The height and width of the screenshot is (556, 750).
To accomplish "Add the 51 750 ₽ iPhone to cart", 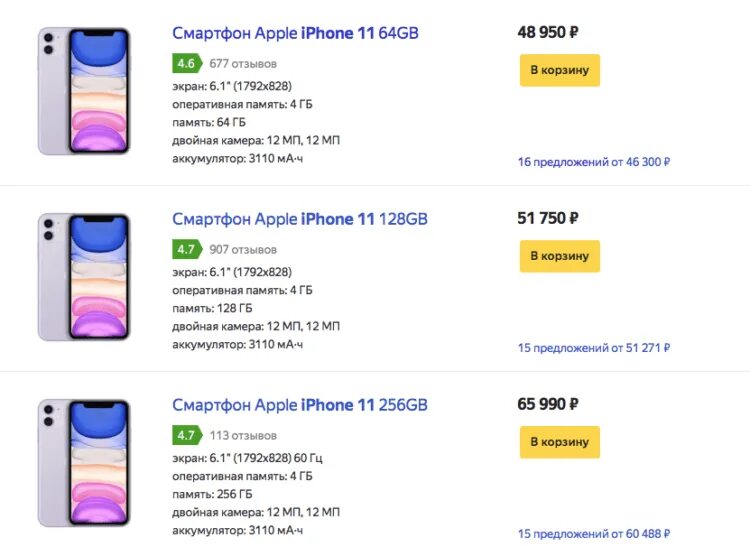I will 559,256.
